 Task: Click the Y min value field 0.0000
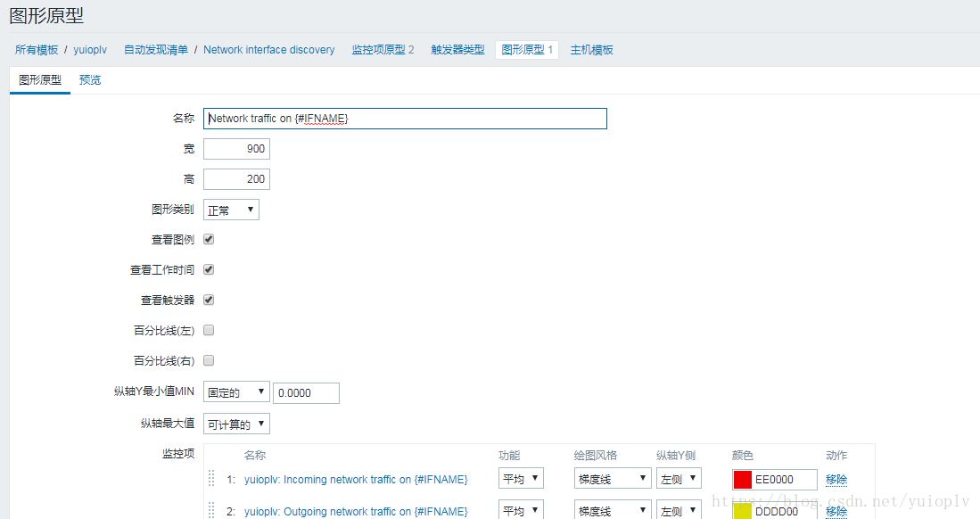pos(306,392)
